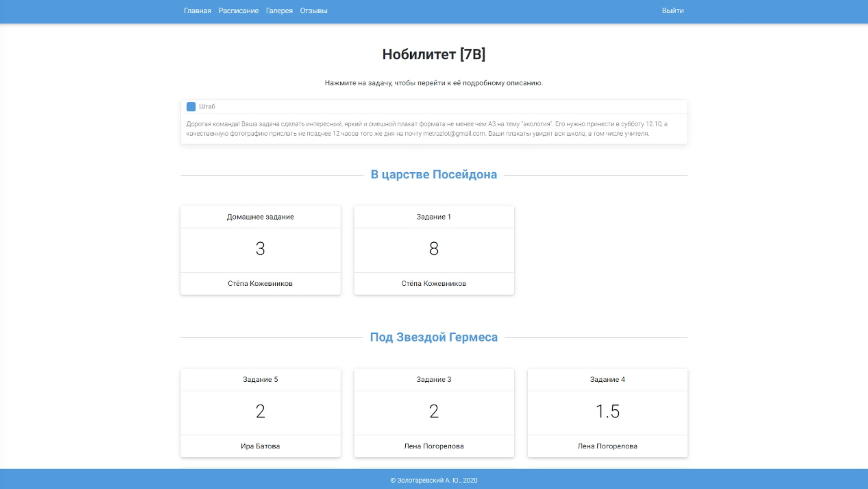This screenshot has width=868, height=489.
Task: Click score 3 in Домашнее задание card
Action: coord(260,249)
